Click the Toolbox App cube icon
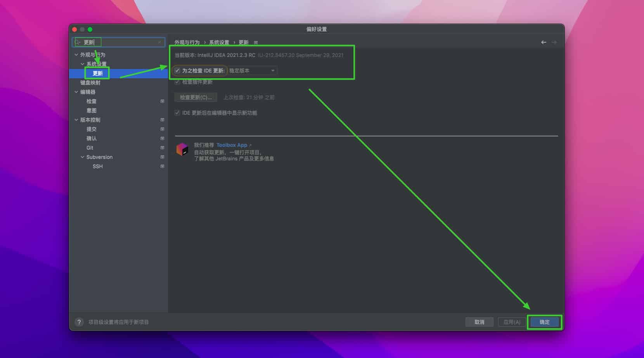The height and width of the screenshot is (358, 644). [x=183, y=149]
